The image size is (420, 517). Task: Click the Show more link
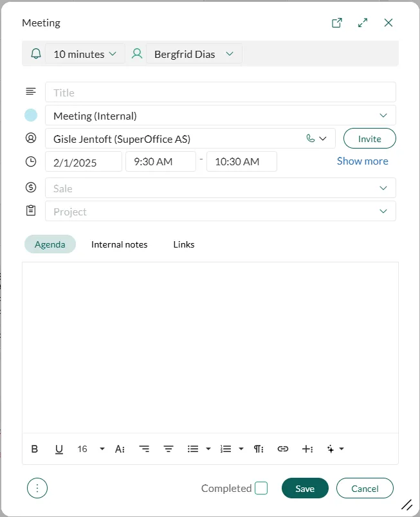(x=362, y=161)
